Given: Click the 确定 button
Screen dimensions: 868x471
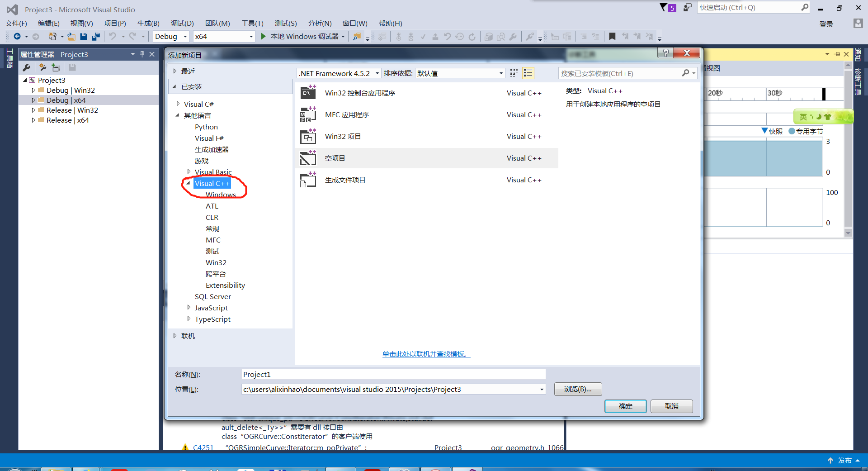Looking at the screenshot, I should 626,406.
